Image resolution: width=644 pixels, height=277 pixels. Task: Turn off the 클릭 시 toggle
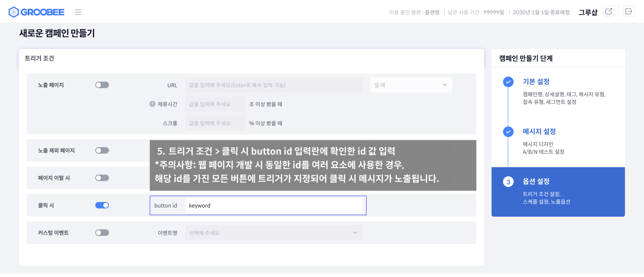(102, 205)
